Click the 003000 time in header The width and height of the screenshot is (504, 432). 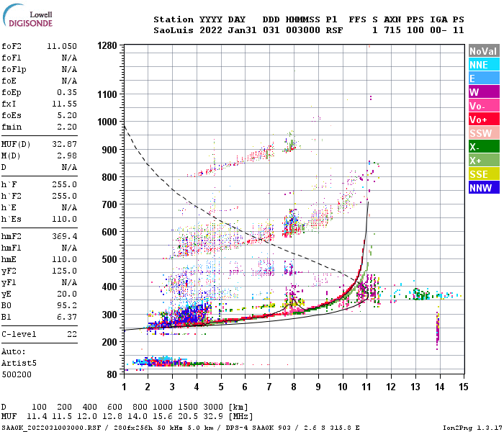coord(303,30)
